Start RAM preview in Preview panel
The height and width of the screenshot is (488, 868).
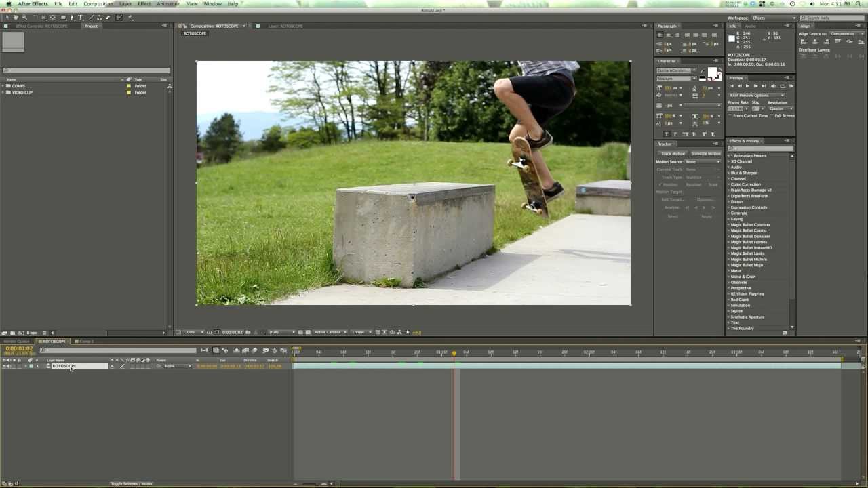point(791,86)
